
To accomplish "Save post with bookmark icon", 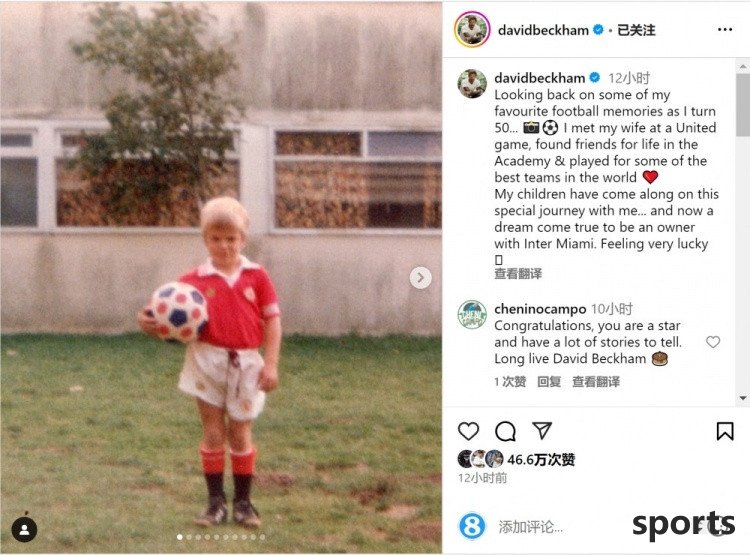I will pyautogui.click(x=725, y=431).
